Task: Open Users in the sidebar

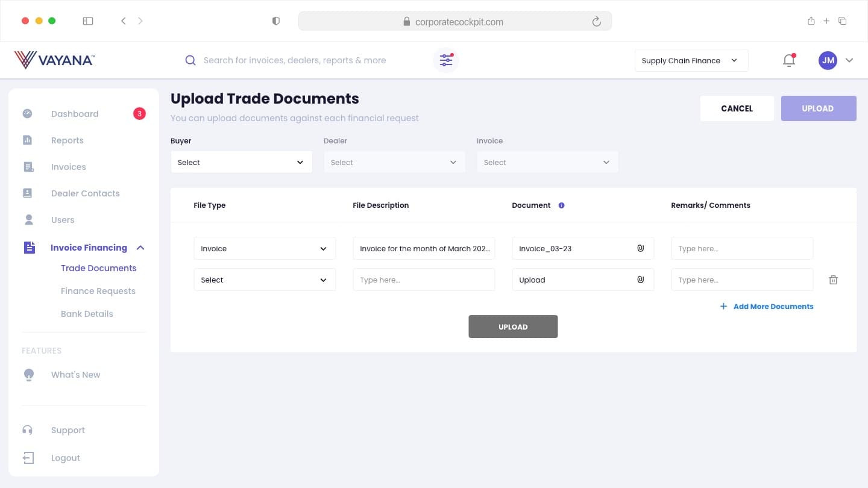Action: 63,220
